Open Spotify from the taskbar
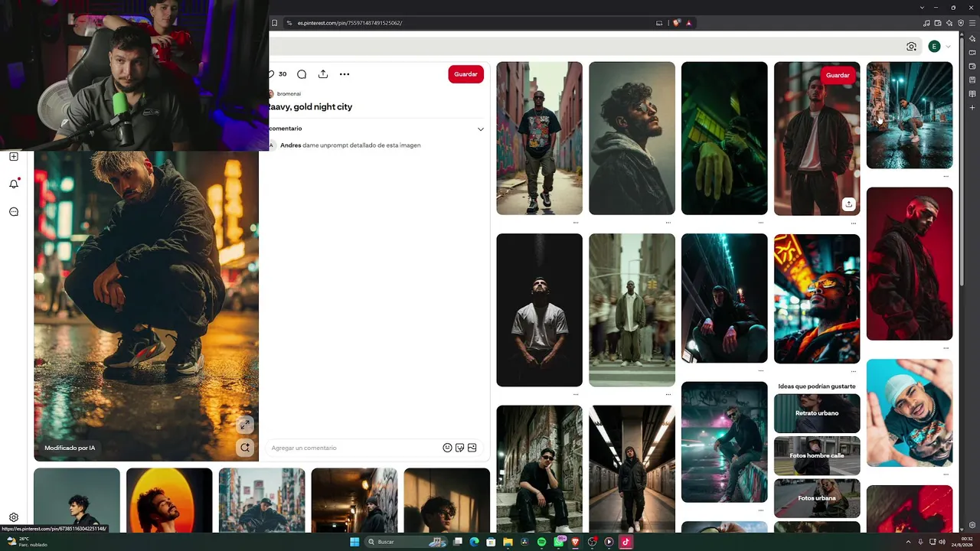980x551 pixels. pyautogui.click(x=541, y=542)
